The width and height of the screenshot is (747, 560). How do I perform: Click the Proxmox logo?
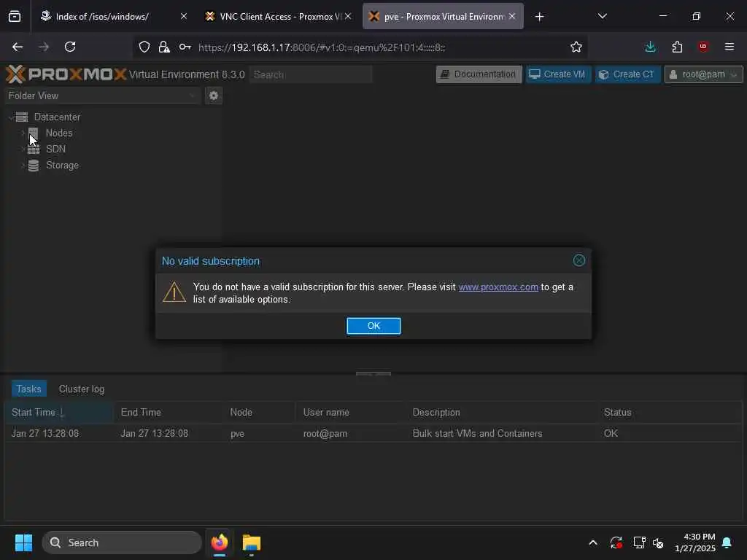66,74
